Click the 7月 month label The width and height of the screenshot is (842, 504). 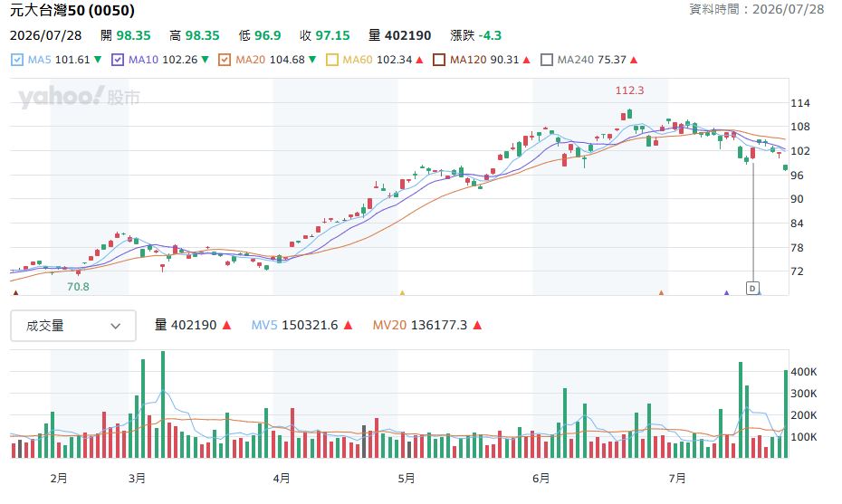point(677,479)
